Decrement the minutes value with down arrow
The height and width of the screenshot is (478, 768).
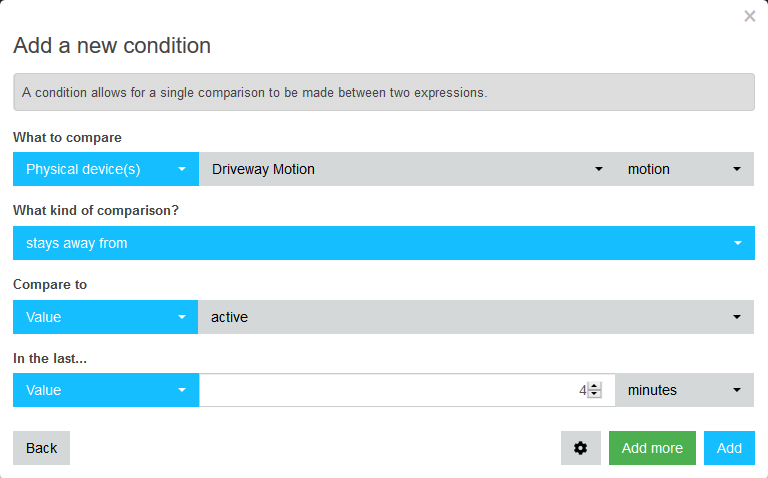595,394
